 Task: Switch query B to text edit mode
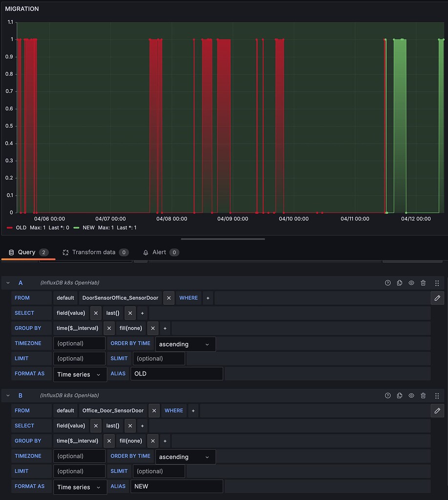(437, 411)
